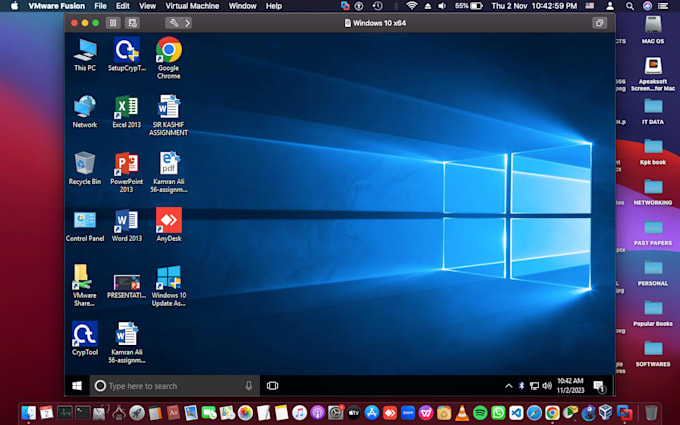
Task: Open the VMware Fusion app menu
Action: [x=56, y=6]
